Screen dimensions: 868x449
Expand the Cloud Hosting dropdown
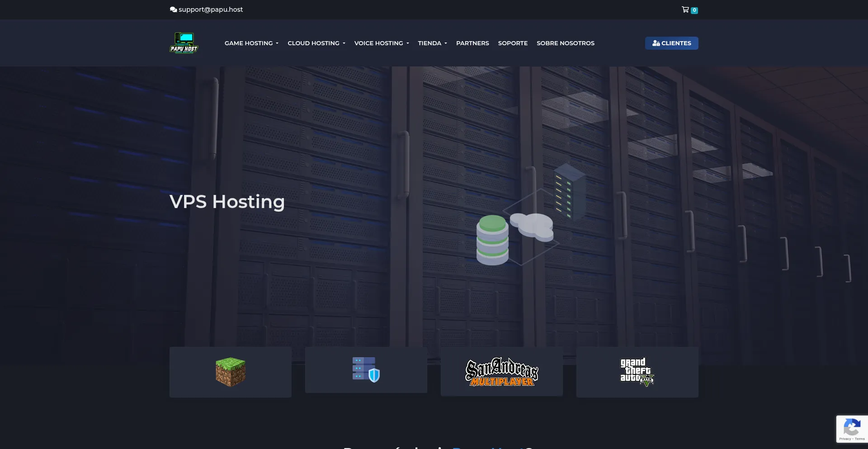point(316,43)
